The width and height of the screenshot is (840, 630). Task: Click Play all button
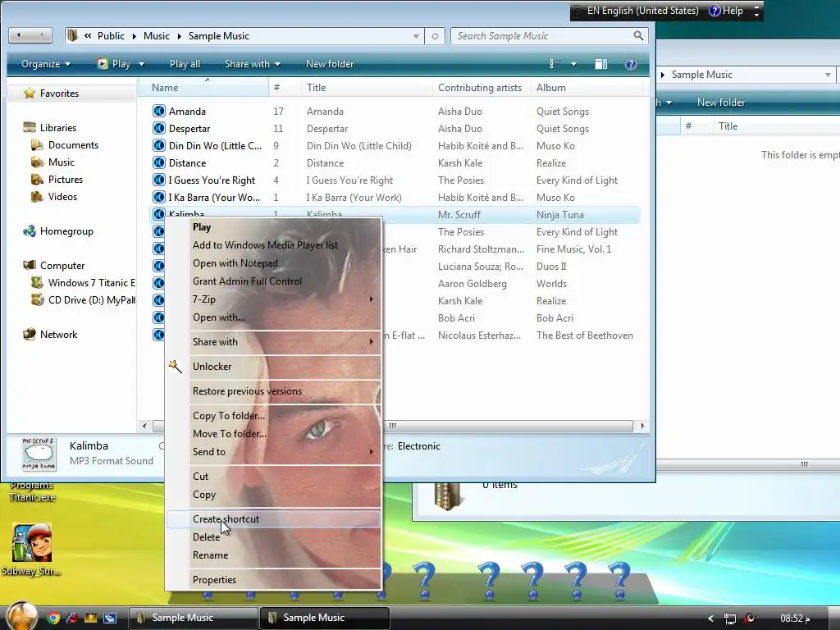click(185, 64)
